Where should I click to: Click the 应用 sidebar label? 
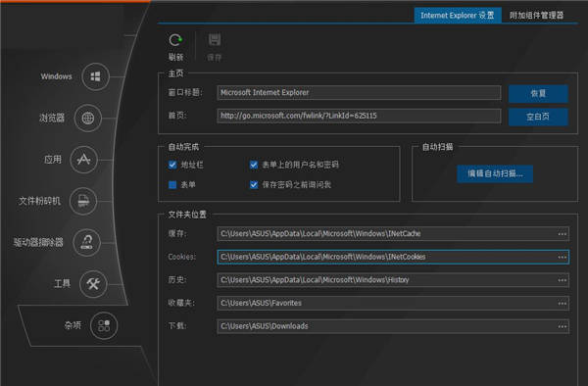53,160
